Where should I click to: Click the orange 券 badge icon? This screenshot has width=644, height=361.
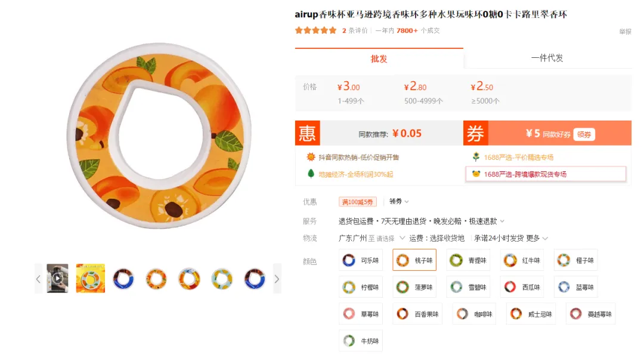[475, 133]
